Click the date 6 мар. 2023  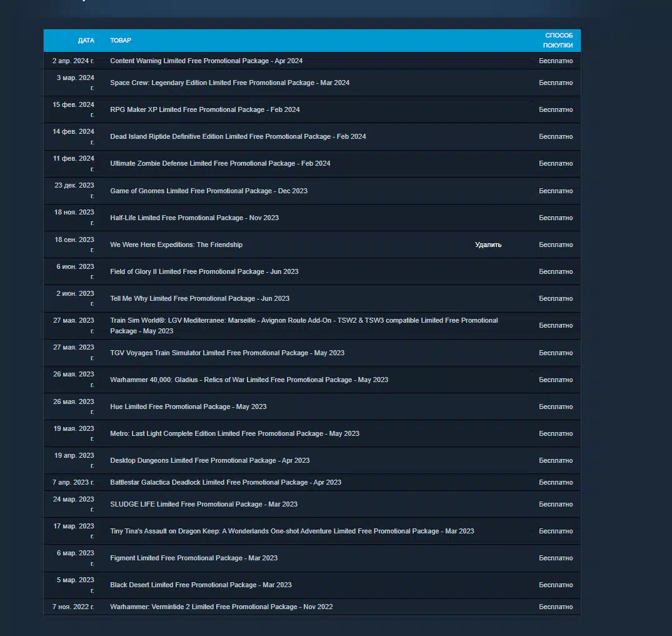click(75, 558)
